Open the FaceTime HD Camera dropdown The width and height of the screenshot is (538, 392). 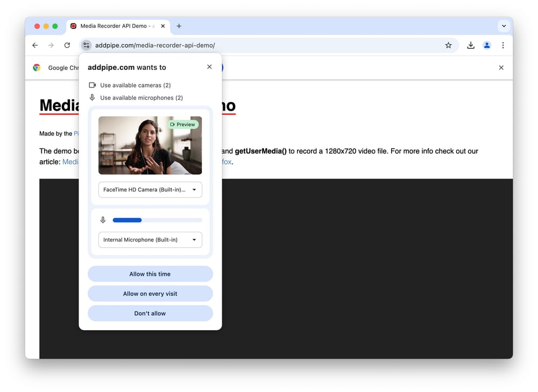click(150, 190)
